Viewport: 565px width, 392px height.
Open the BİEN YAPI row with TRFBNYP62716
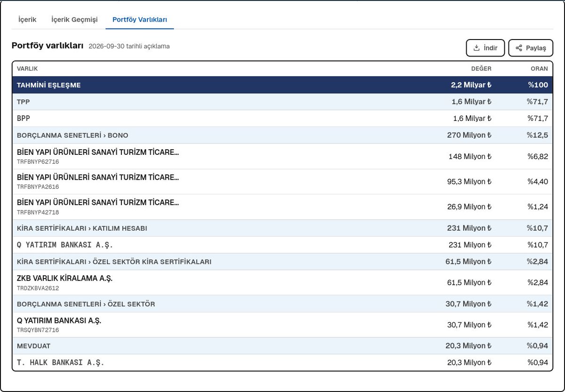tap(282, 156)
